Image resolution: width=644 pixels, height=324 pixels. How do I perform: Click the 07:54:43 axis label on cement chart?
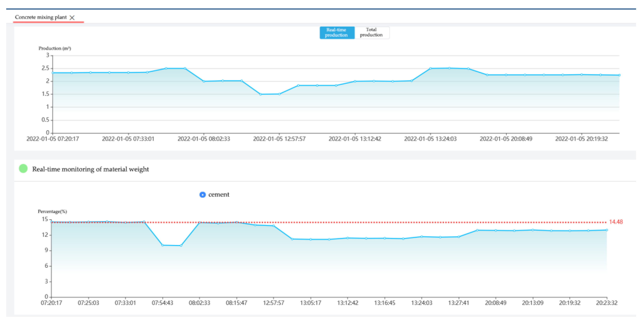coord(163,303)
